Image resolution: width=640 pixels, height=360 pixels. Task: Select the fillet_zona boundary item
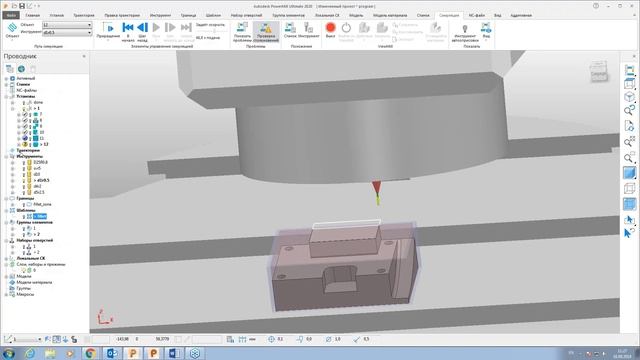coord(42,204)
